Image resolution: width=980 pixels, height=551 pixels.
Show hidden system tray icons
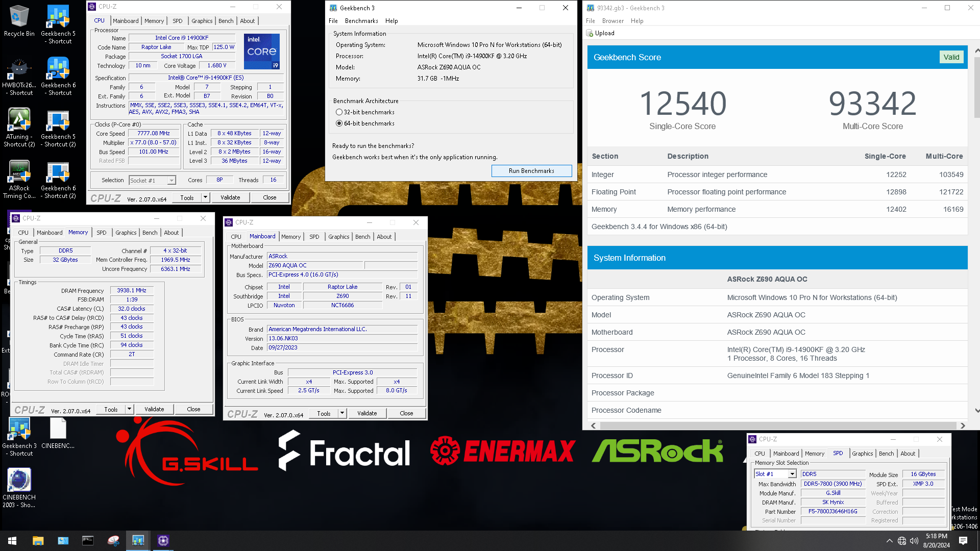tap(889, 541)
